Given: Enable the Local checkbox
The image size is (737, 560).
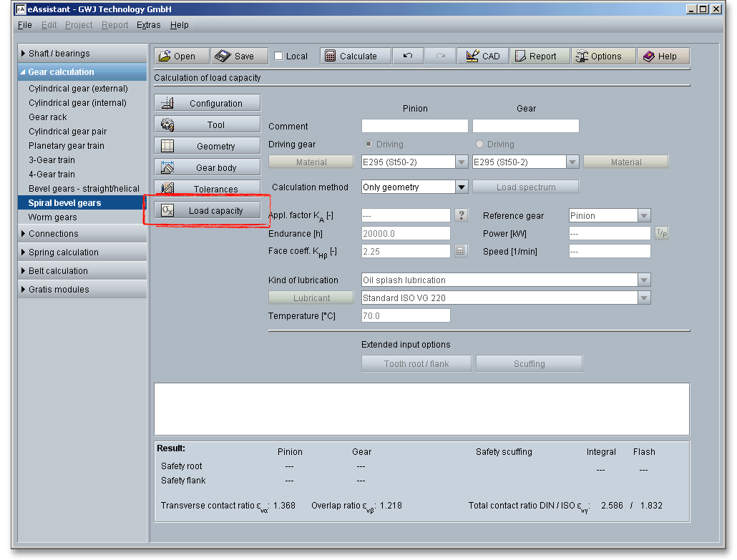Looking at the screenshot, I should 279,57.
